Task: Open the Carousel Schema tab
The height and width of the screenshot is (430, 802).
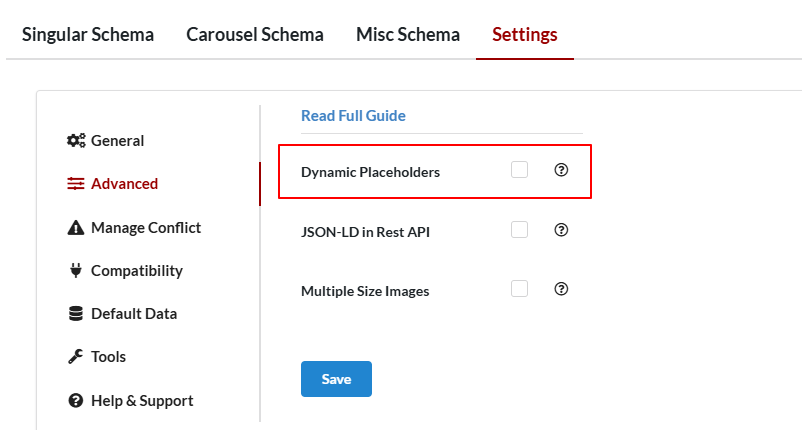Action: 255,35
